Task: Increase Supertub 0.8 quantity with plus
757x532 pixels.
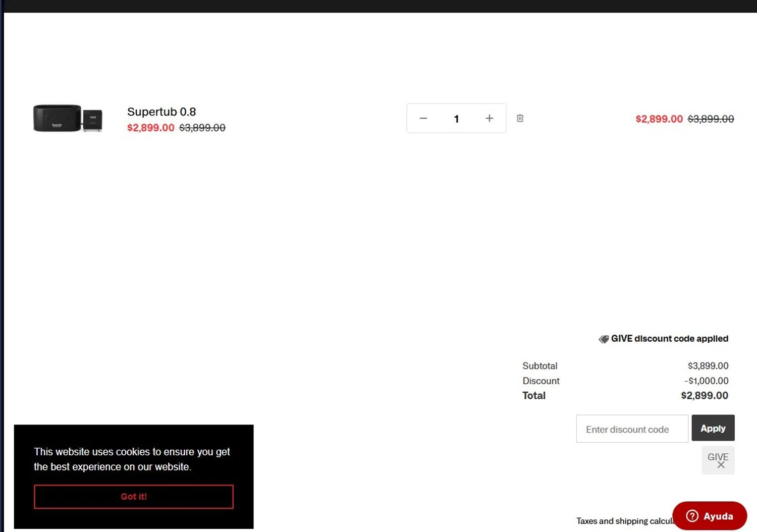Action: tap(489, 118)
